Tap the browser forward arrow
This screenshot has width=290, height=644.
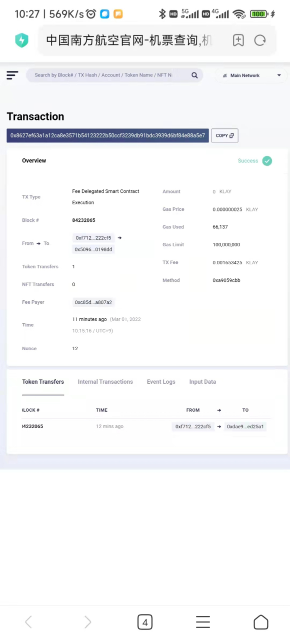coord(87,622)
